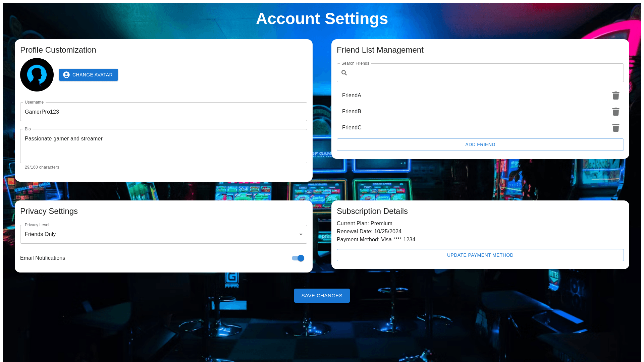Screen dimensions: 644x362
Task: Remove FriendB using trash icon
Action: pyautogui.click(x=615, y=112)
